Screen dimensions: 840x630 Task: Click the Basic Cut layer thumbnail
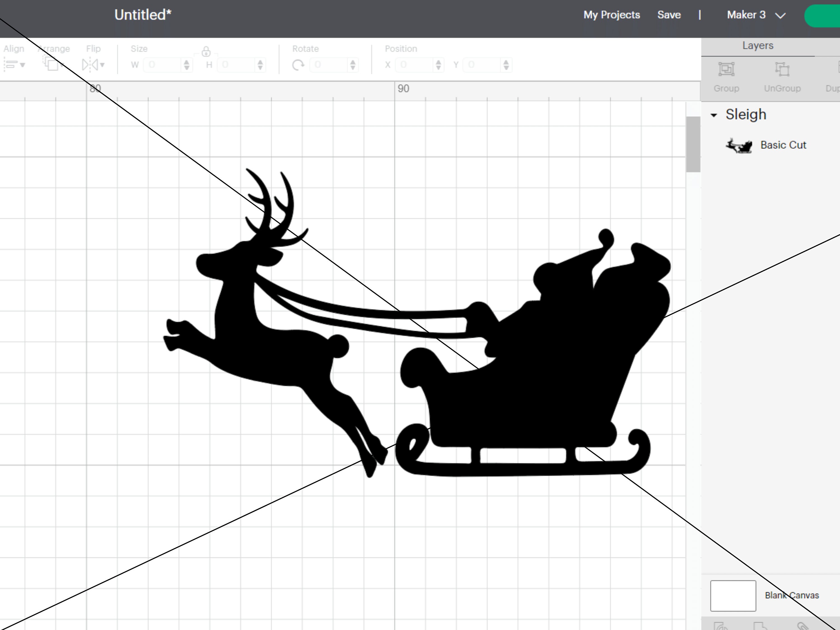click(x=739, y=145)
